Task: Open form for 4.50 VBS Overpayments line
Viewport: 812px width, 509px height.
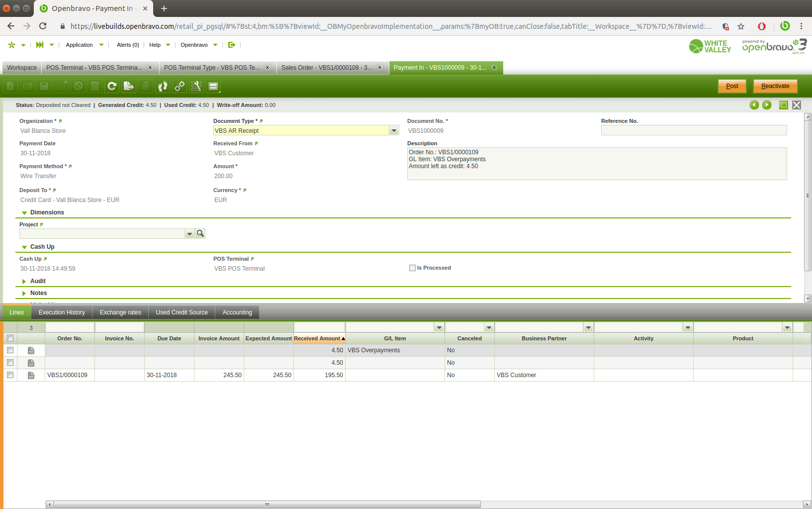Action: click(x=31, y=350)
